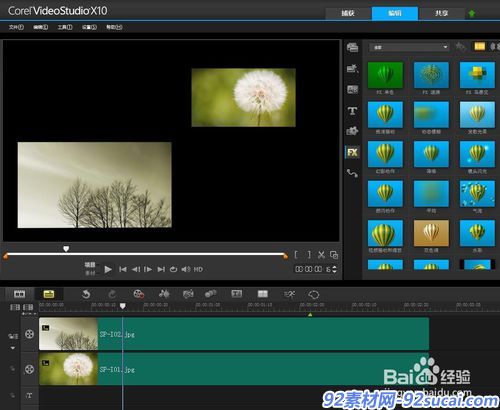Open the Subtitle Editor icon
Viewport: 500px width, 410px height.
[237, 294]
